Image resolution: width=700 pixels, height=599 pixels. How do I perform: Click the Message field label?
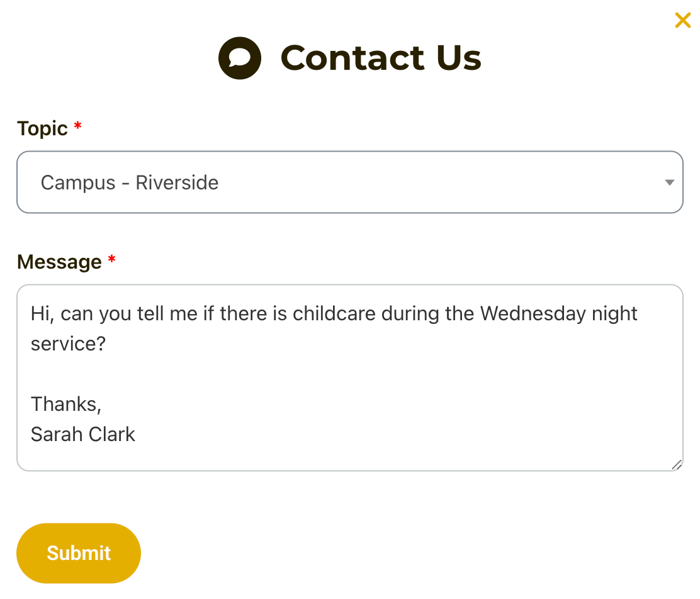pyautogui.click(x=59, y=262)
